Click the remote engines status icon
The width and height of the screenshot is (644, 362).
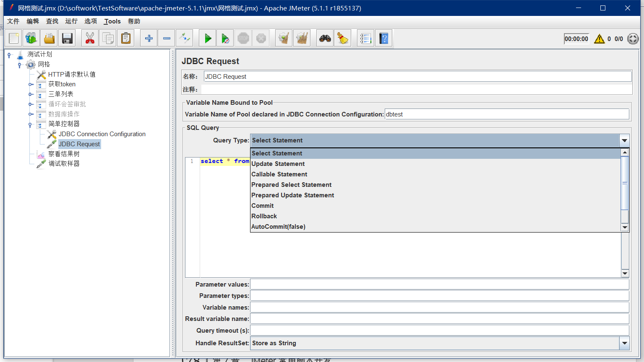(x=633, y=39)
